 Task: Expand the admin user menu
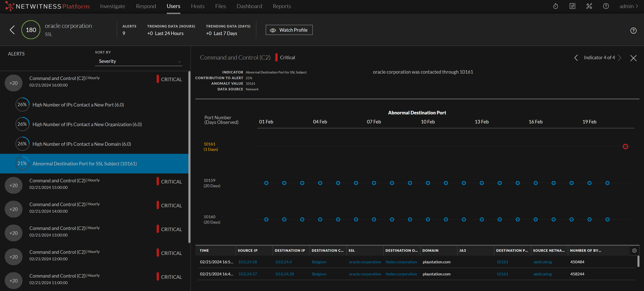(629, 6)
